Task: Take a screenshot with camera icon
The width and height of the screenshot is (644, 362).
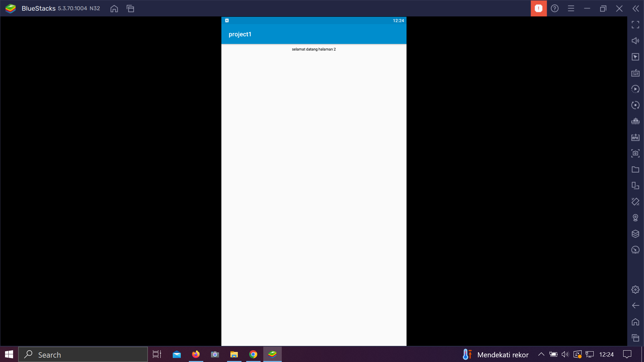Action: (635, 154)
